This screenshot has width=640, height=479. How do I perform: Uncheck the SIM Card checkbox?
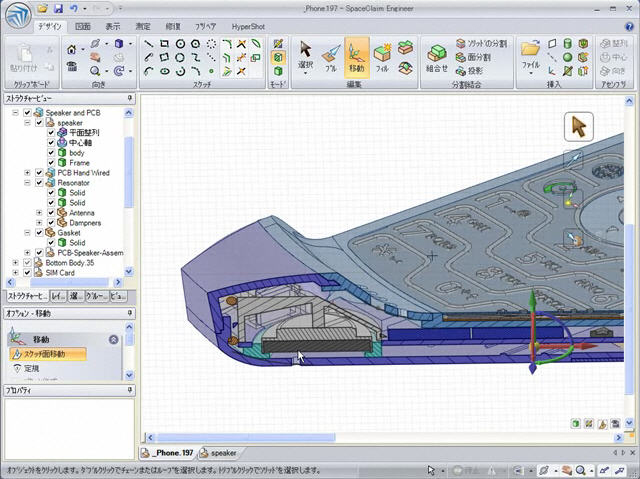[27, 273]
